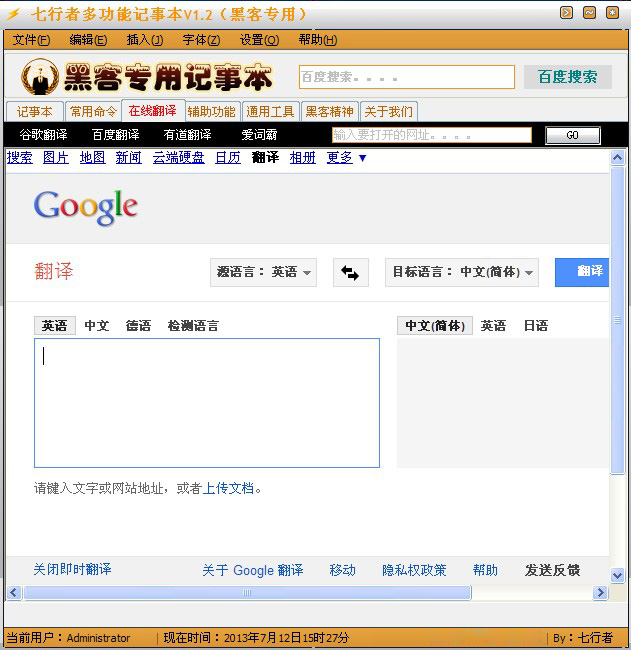This screenshot has width=631, height=650.
Task: Open the 新闻 link
Action: [129, 158]
